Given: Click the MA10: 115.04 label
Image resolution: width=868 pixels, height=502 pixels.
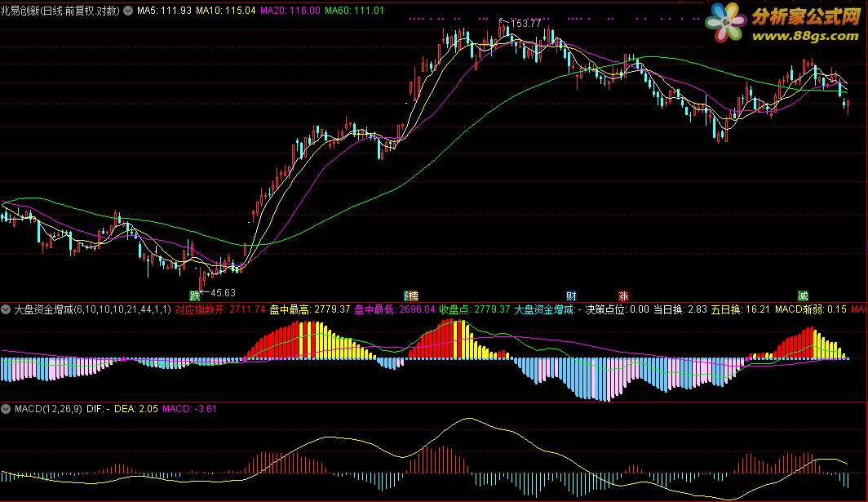Looking at the screenshot, I should [x=226, y=11].
